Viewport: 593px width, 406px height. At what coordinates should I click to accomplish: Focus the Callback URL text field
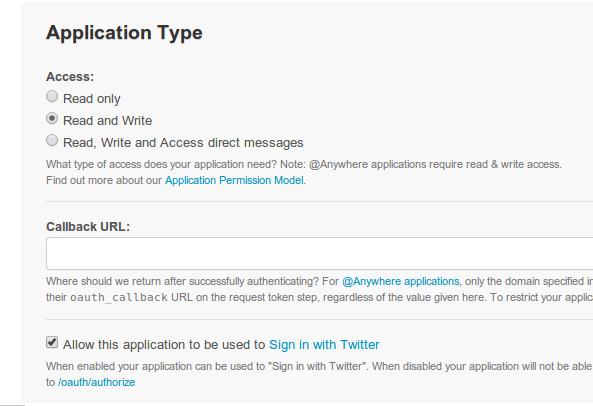[320, 254]
